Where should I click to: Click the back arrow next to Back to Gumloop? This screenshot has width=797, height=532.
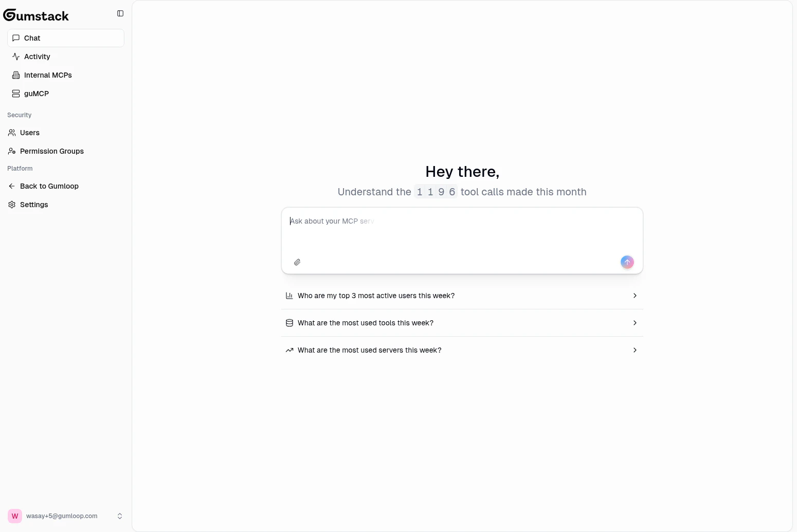click(x=11, y=186)
